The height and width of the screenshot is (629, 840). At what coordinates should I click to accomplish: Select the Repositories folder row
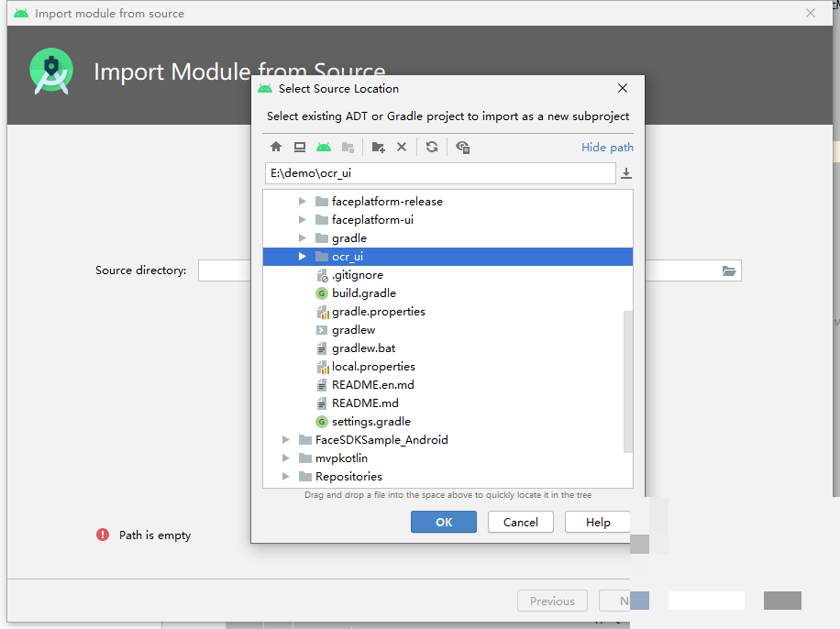pyautogui.click(x=448, y=476)
